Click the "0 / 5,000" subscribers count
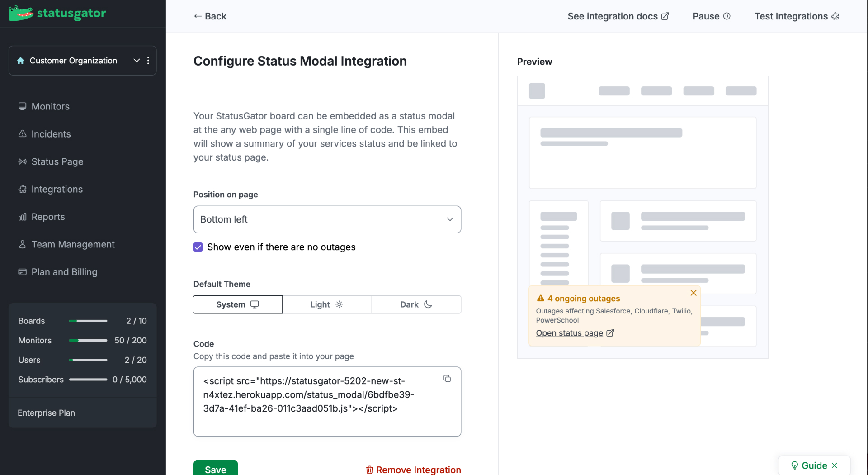The height and width of the screenshot is (475, 868). (129, 380)
